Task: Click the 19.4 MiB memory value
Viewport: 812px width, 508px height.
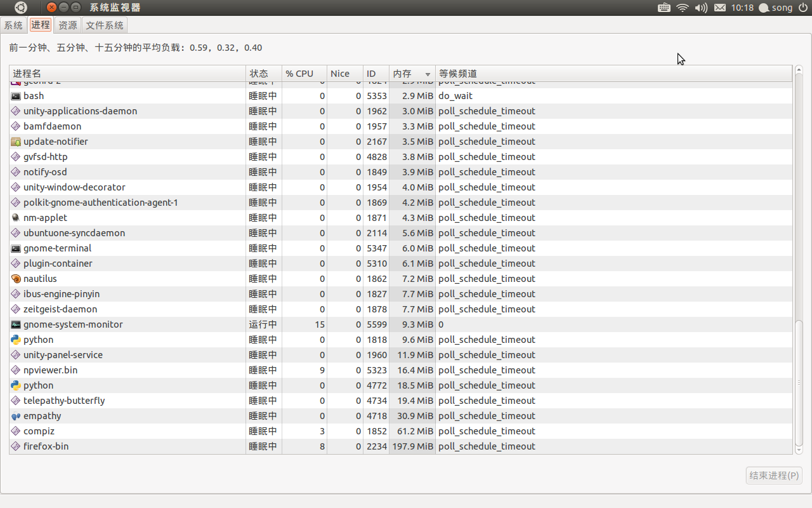Action: click(416, 401)
